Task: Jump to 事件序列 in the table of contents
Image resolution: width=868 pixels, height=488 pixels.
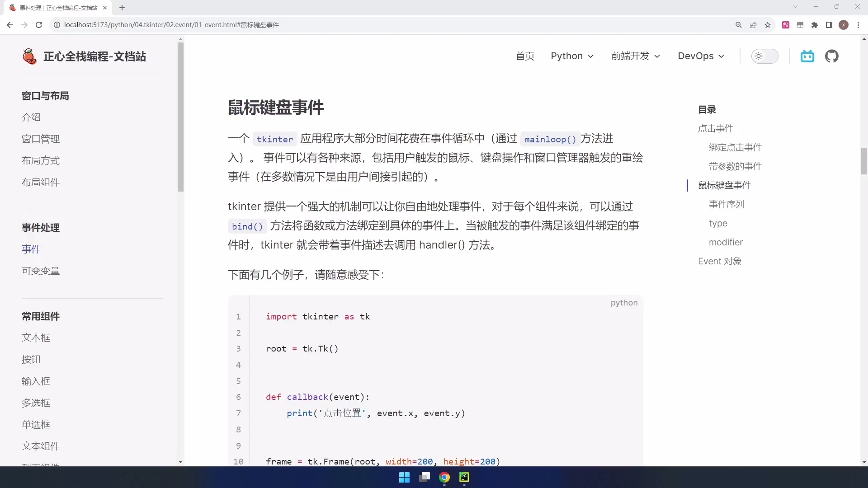Action: tap(726, 204)
